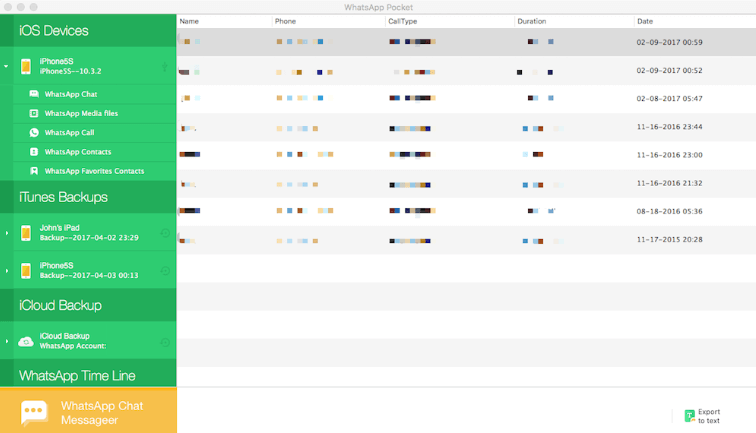Screen dimensions: 756x433
Task: Click the iPhone5S backup 2017-04-03 device icon
Action: point(26,271)
